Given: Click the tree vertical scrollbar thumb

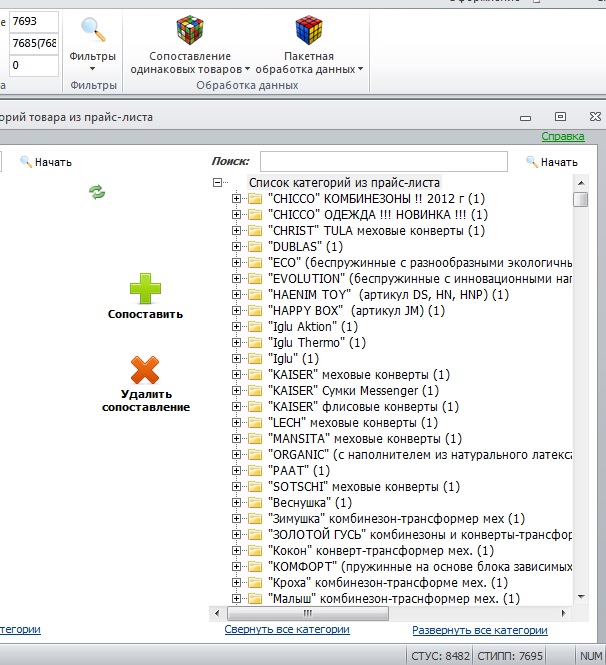Looking at the screenshot, I should coord(581,200).
